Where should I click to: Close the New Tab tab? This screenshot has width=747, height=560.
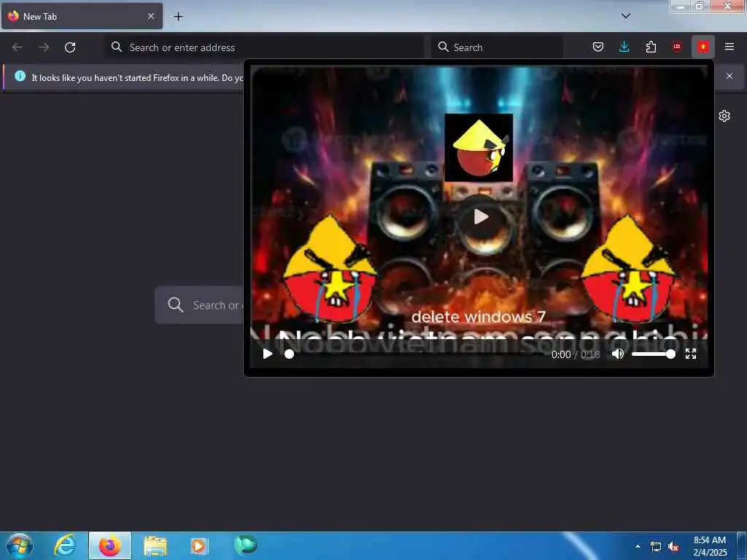(151, 16)
